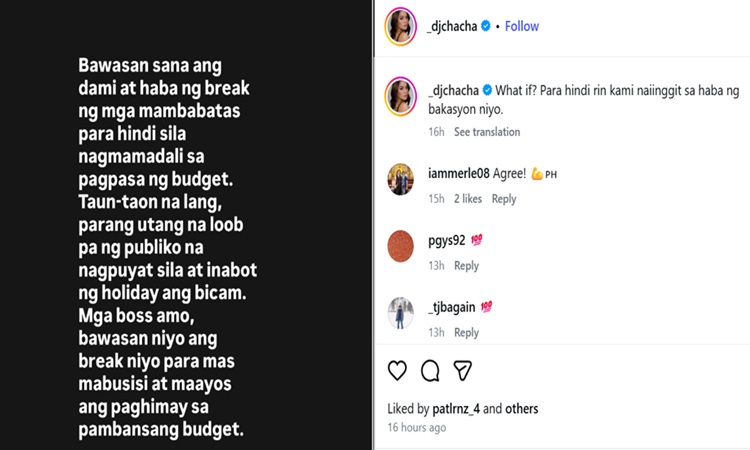Reply to _tjbagain's comment
750x450 pixels.
(466, 333)
